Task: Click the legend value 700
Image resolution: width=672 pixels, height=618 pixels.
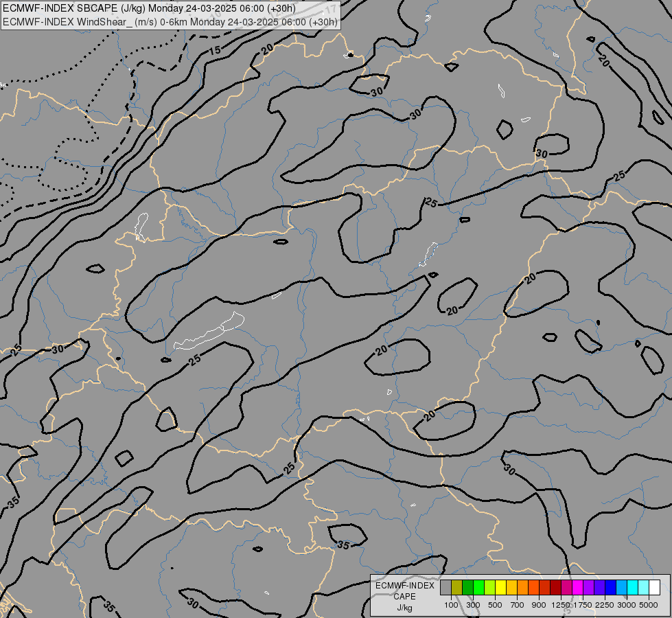Action: (518, 605)
